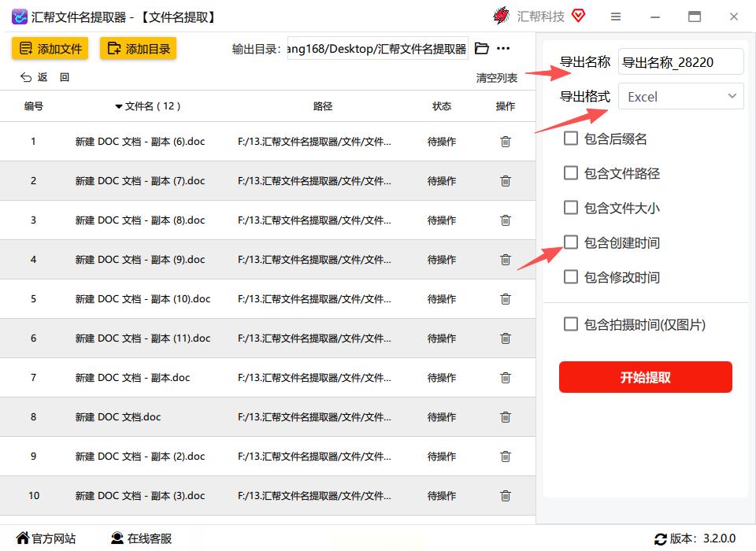
Task: Expand the 导出格式 Excel dropdown
Action: pos(680,97)
